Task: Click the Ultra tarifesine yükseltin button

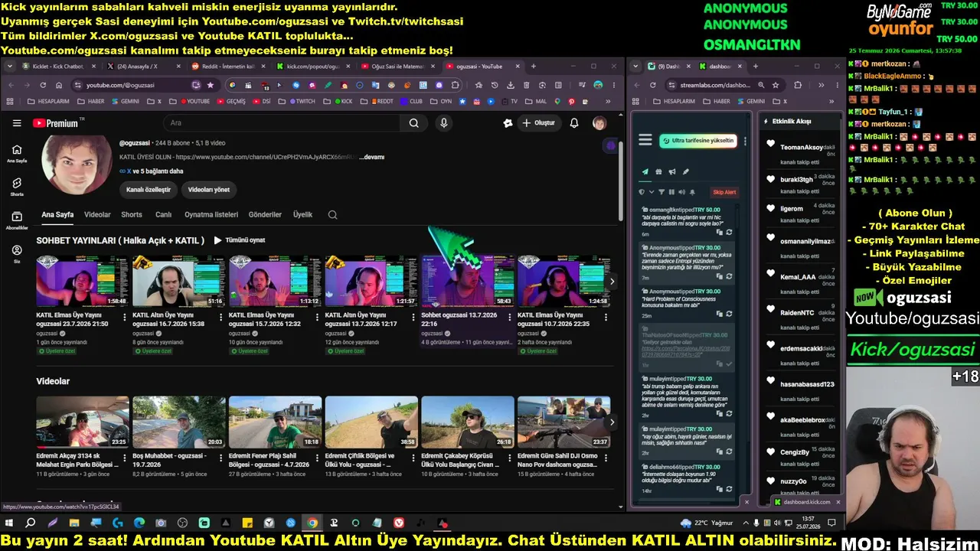Action: tap(698, 141)
